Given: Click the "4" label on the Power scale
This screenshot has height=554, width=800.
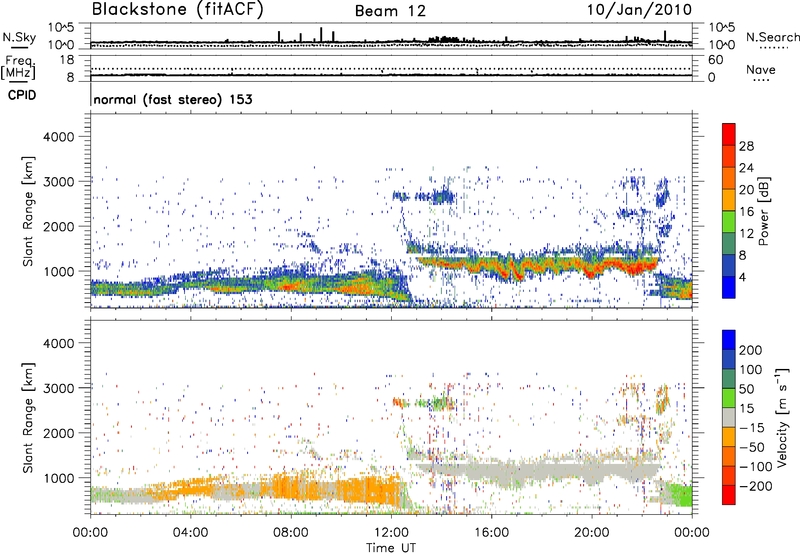Looking at the screenshot, I should point(743,277).
